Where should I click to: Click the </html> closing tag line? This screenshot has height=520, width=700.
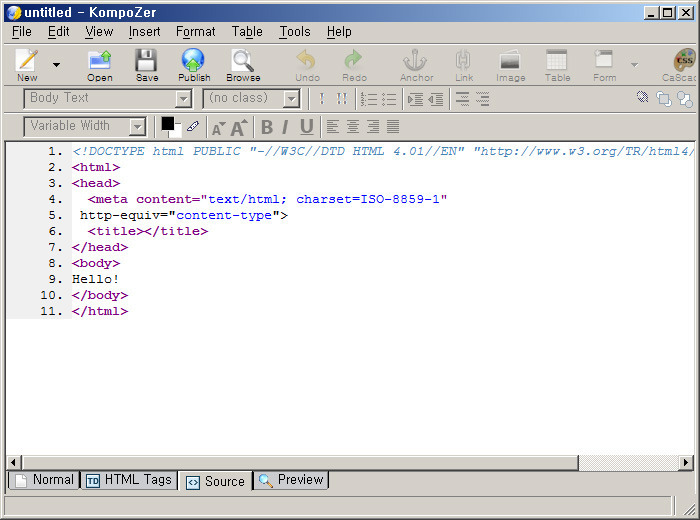click(x=100, y=311)
